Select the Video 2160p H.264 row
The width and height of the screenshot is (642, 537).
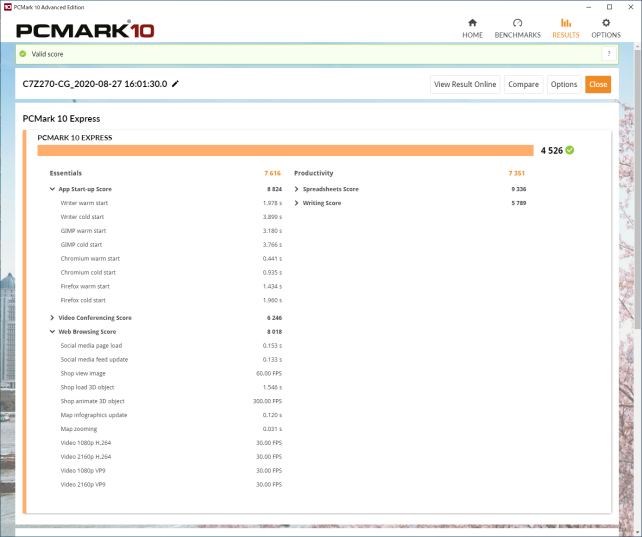point(171,457)
